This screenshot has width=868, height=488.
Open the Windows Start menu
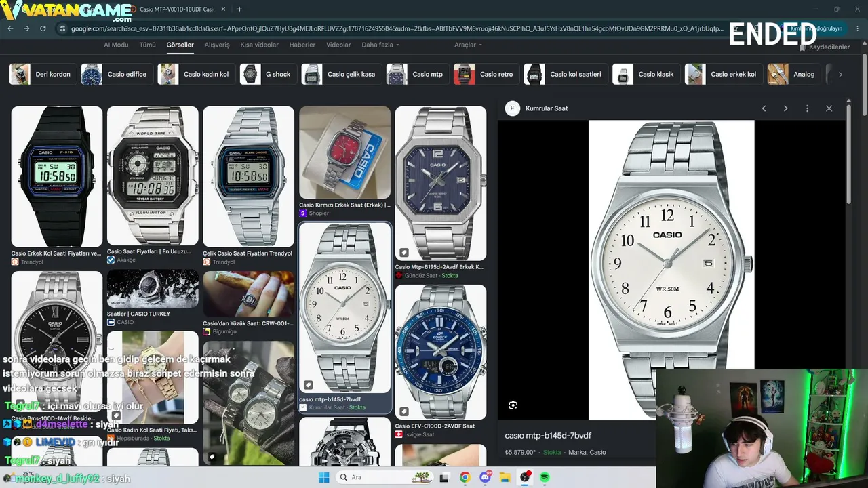[324, 477]
